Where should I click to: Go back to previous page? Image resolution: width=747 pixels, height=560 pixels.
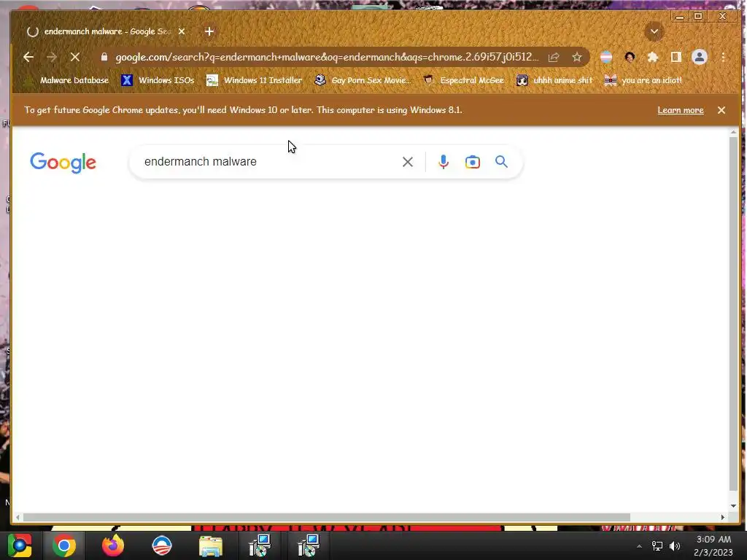28,57
